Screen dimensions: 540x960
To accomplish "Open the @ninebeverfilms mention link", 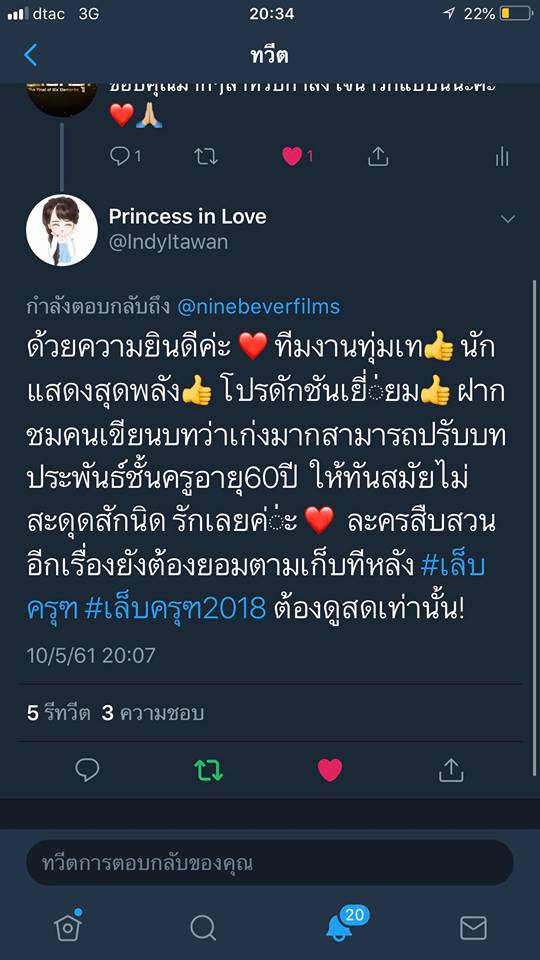I will coord(258,306).
